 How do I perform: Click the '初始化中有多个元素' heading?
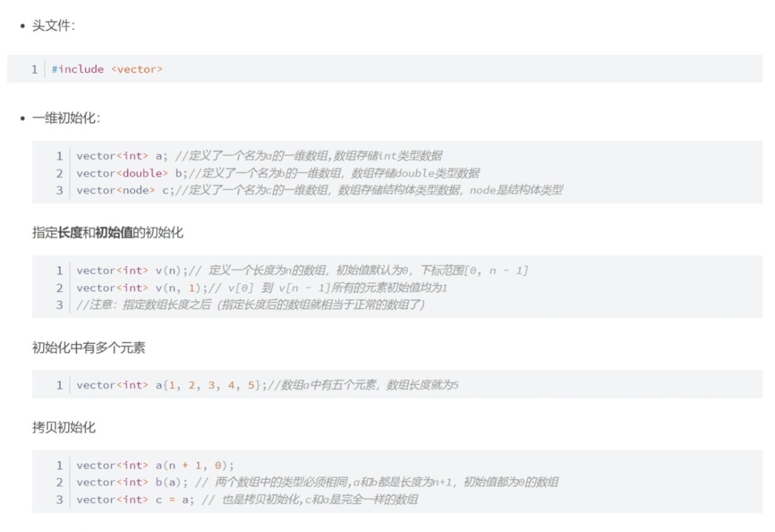pyautogui.click(x=88, y=348)
